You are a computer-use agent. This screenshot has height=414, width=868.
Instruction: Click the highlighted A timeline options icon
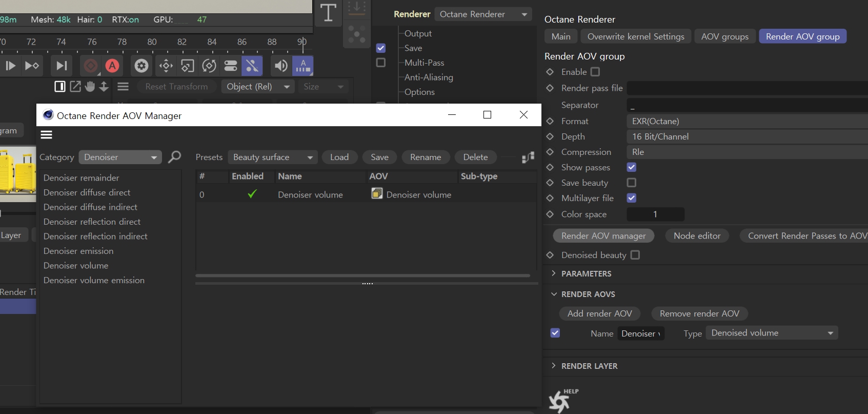click(303, 66)
